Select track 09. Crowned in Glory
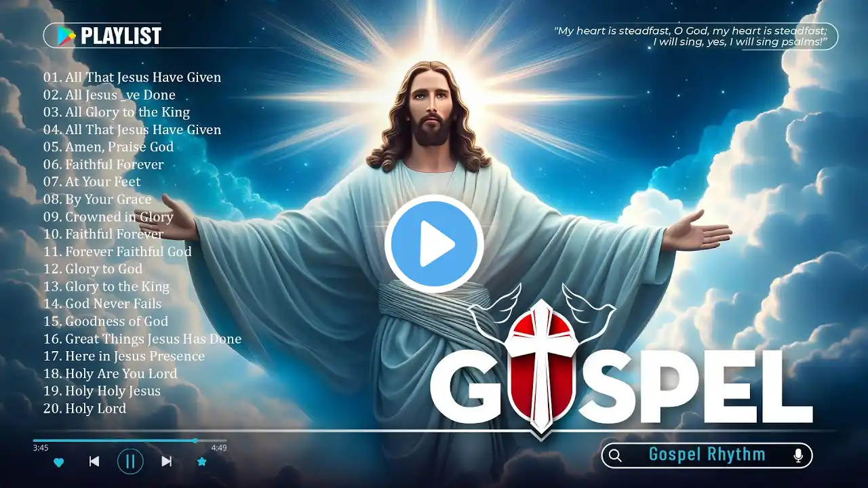The width and height of the screenshot is (868, 488). tap(108, 217)
